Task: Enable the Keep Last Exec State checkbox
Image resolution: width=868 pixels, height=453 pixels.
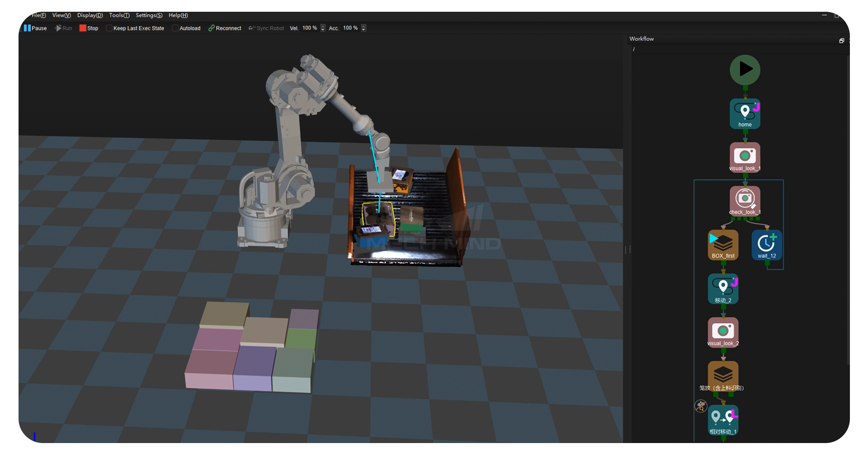Action: pos(109,28)
